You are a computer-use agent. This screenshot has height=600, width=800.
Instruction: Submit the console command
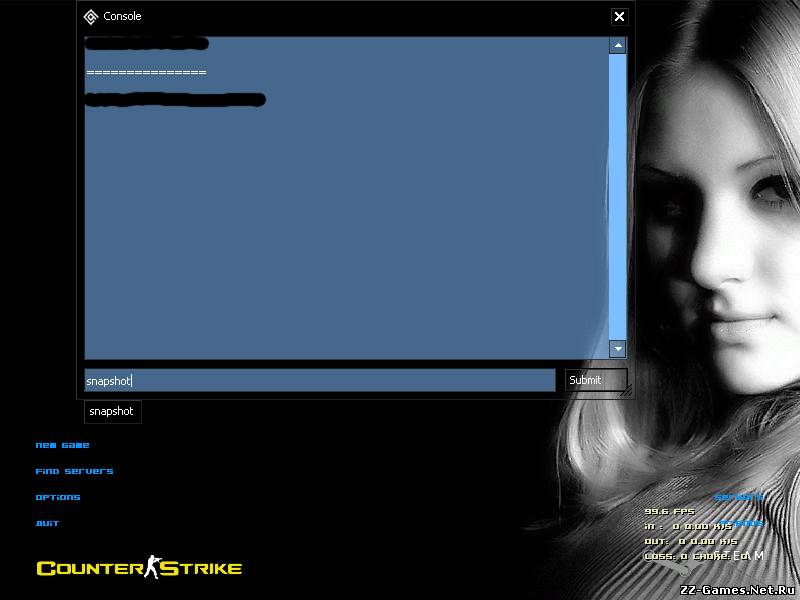[595, 380]
